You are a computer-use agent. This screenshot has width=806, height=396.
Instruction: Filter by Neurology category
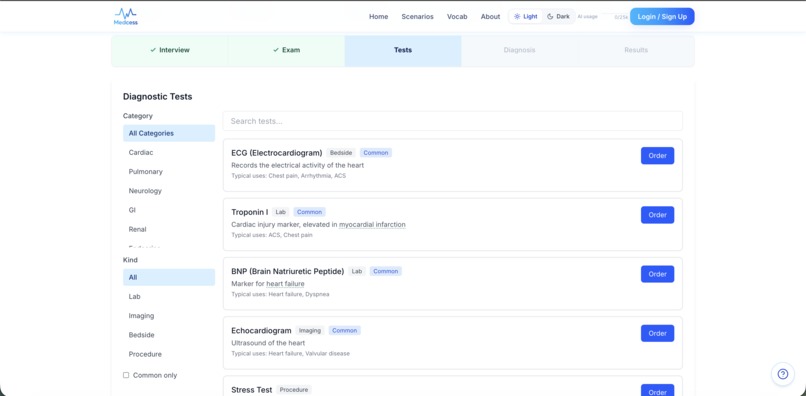(x=169, y=191)
